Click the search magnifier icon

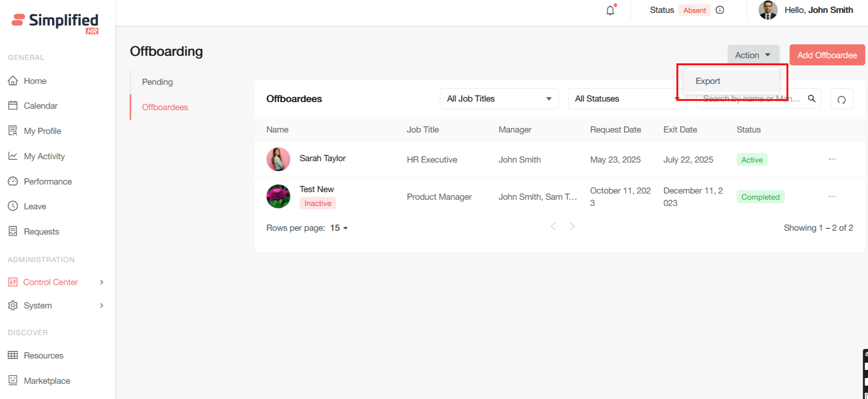click(x=812, y=99)
